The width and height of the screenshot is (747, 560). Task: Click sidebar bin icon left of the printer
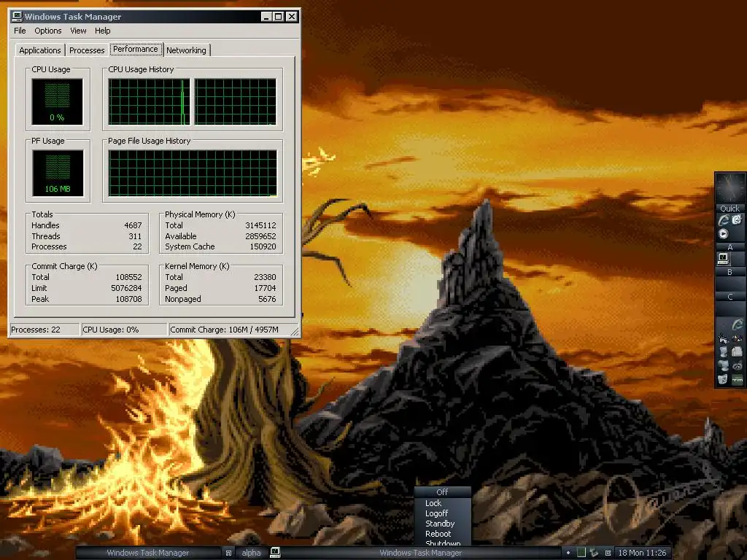(723, 352)
